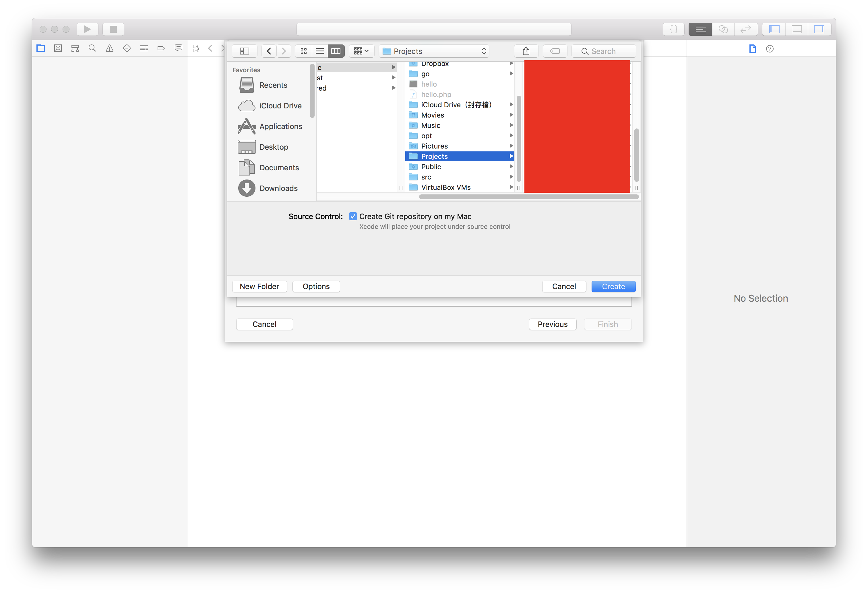
Task: Click the New Folder button
Action: point(259,287)
